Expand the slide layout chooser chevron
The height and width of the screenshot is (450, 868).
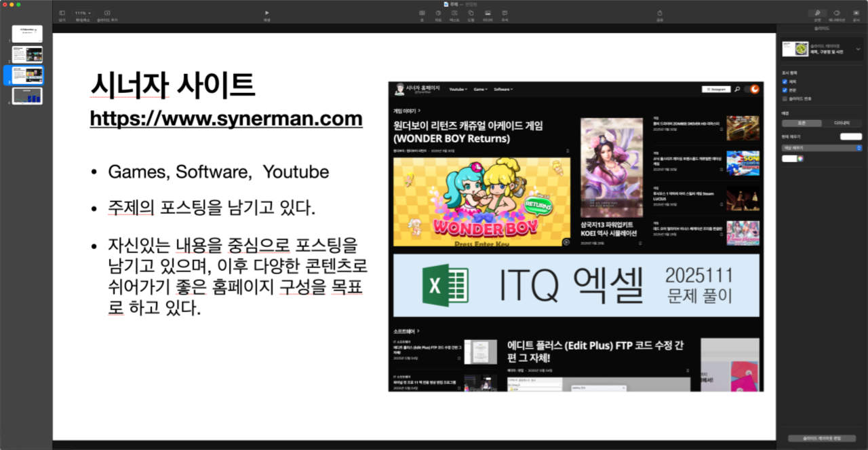858,49
